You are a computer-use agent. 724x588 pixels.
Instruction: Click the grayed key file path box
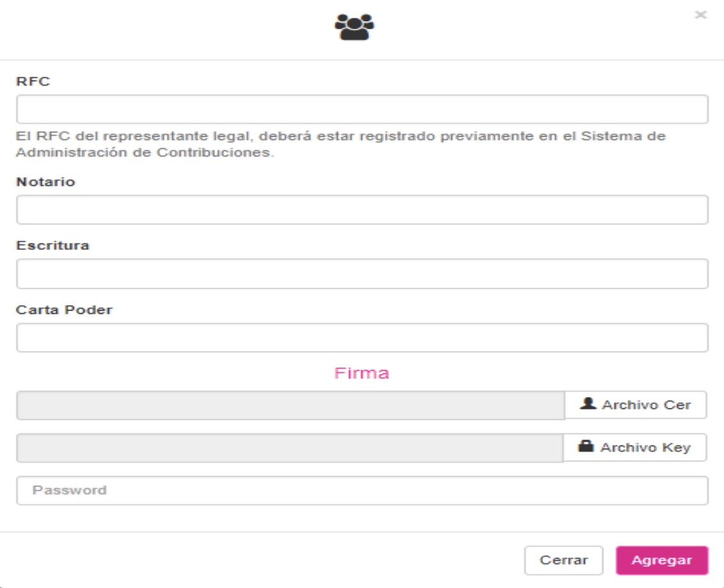[x=290, y=447]
